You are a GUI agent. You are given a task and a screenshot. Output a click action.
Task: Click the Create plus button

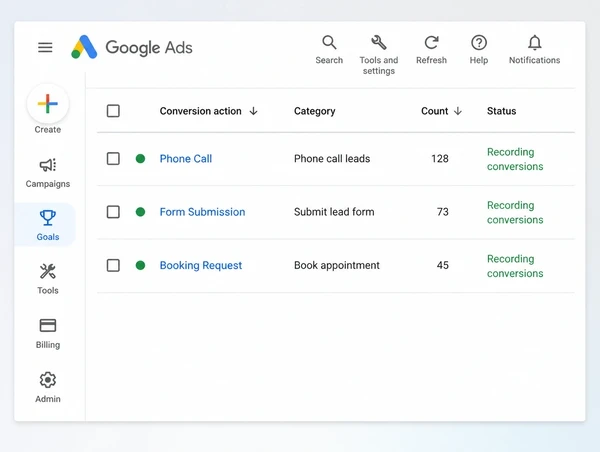47,104
